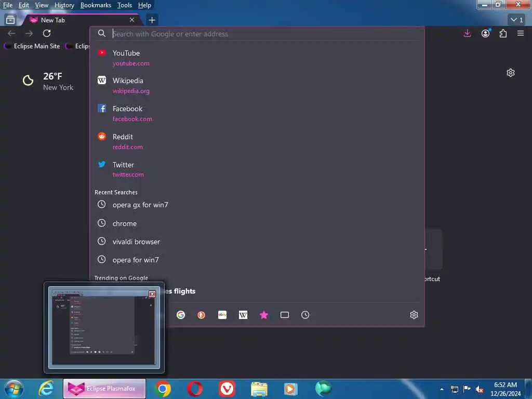Select the Twitter suggestion

257,169
